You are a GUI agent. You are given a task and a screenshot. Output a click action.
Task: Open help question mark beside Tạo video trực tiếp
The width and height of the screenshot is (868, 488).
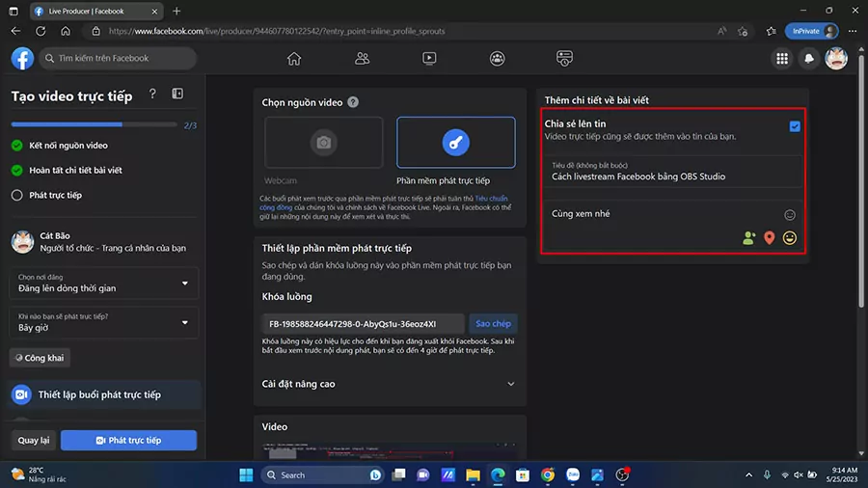tap(152, 95)
